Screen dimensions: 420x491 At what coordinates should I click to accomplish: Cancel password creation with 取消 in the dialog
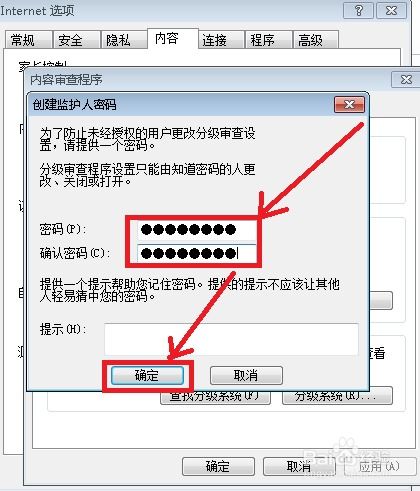(246, 376)
